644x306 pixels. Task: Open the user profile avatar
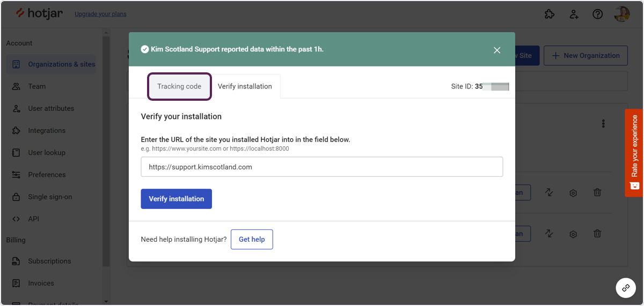[x=623, y=14]
